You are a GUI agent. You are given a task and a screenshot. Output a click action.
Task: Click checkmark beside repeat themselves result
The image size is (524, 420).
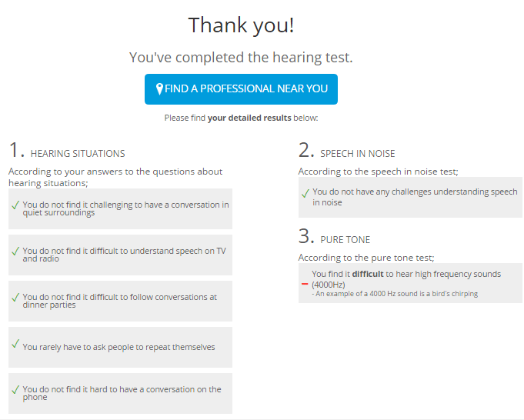point(15,344)
